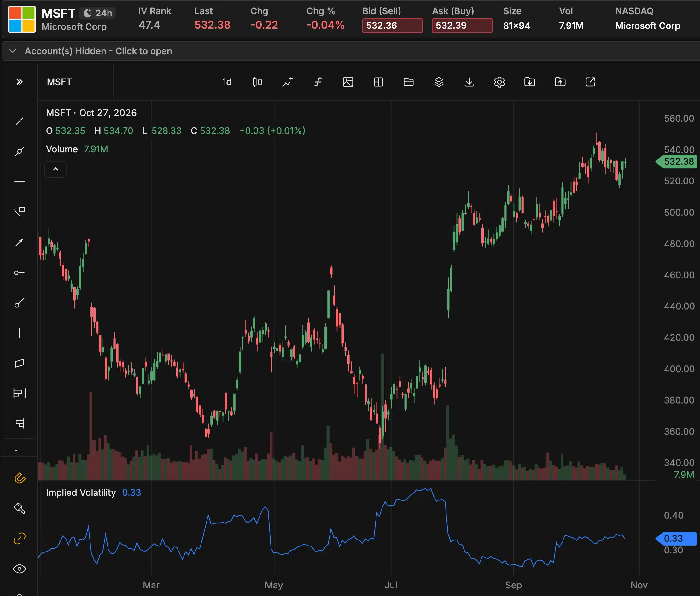Open the function studies icon
The height and width of the screenshot is (596, 700).
318,82
